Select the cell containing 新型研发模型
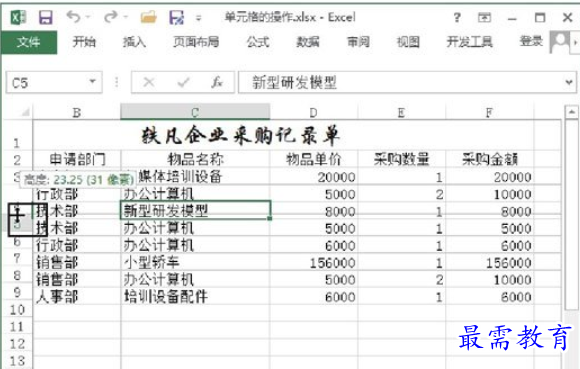Viewport: 580px width, 369px height. tap(195, 210)
